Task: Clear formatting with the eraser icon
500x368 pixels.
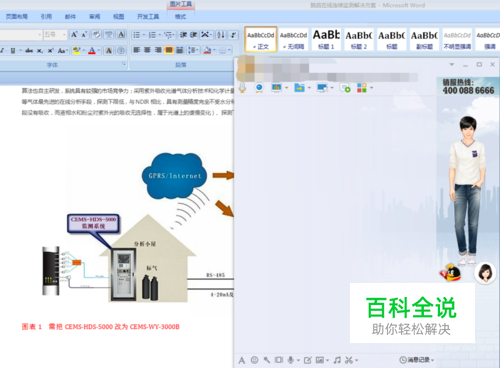Action: click(96, 35)
